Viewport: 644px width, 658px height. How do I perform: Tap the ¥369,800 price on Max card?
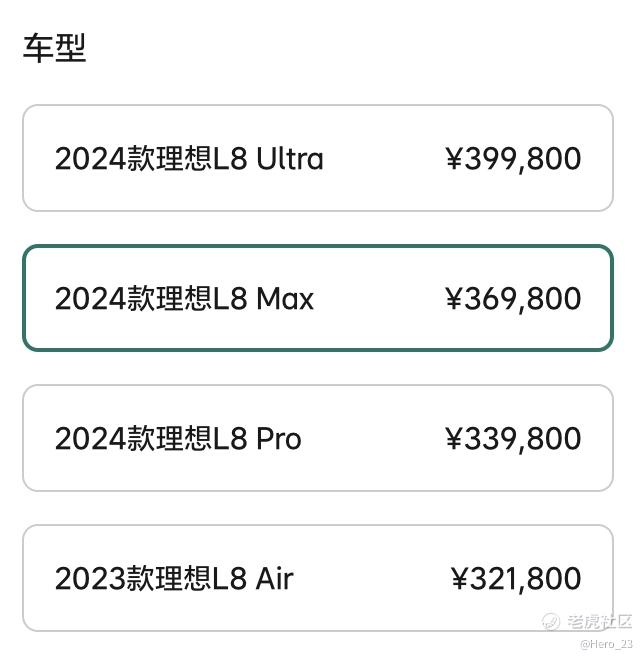coord(514,299)
